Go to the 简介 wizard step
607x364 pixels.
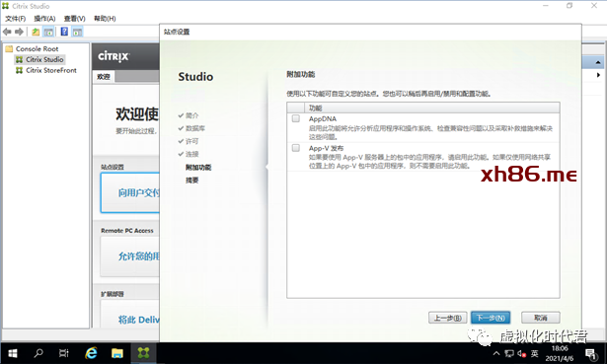tap(192, 115)
